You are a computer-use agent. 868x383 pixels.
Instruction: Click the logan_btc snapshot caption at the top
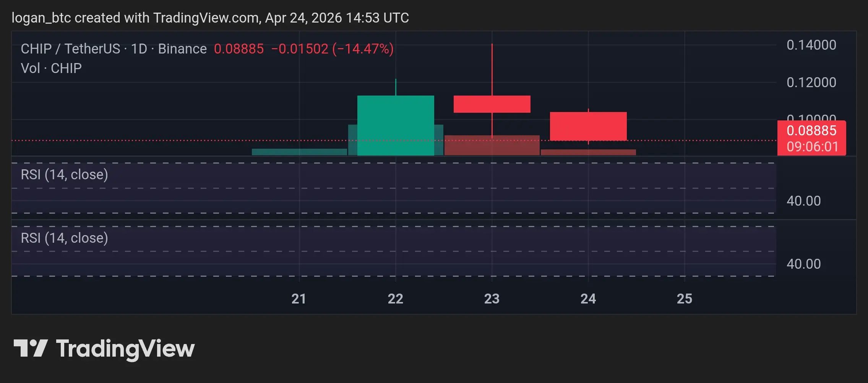(x=210, y=18)
